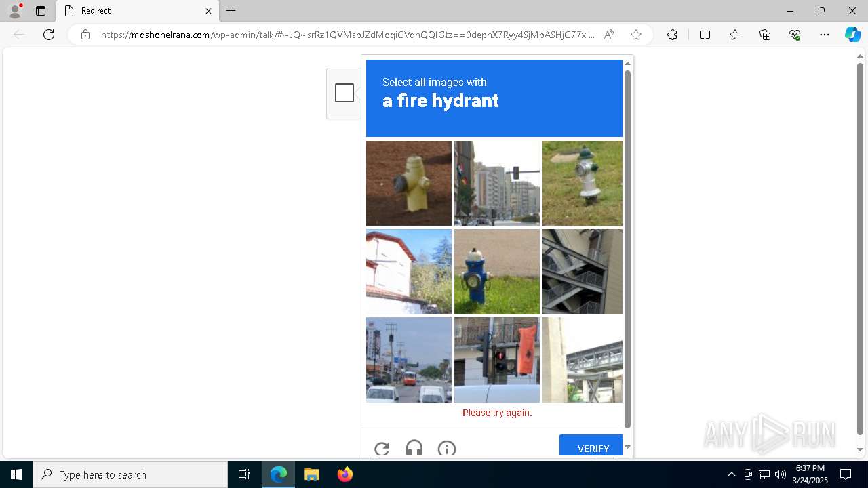Launch Firefox from taskbar
This screenshot has height=488, width=868.
(x=345, y=474)
